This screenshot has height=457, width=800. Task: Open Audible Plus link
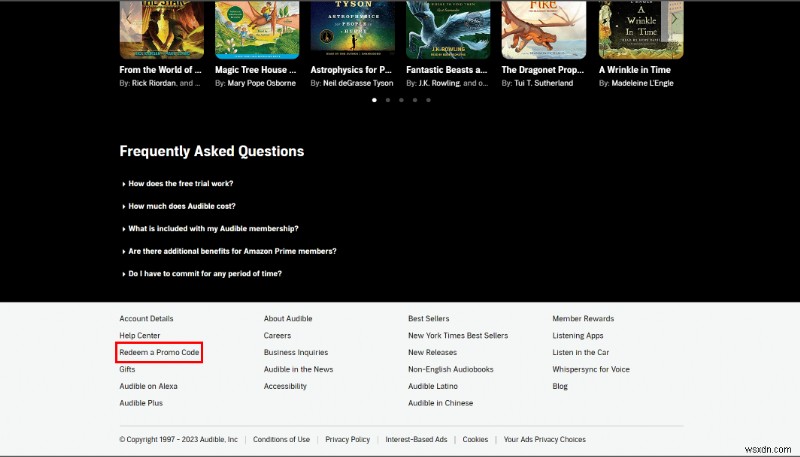click(x=141, y=403)
